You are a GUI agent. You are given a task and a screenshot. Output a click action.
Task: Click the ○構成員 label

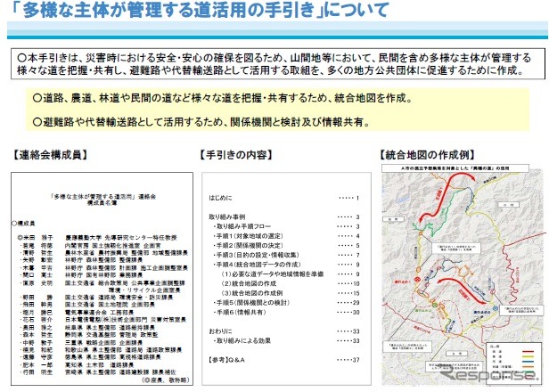tap(23, 224)
